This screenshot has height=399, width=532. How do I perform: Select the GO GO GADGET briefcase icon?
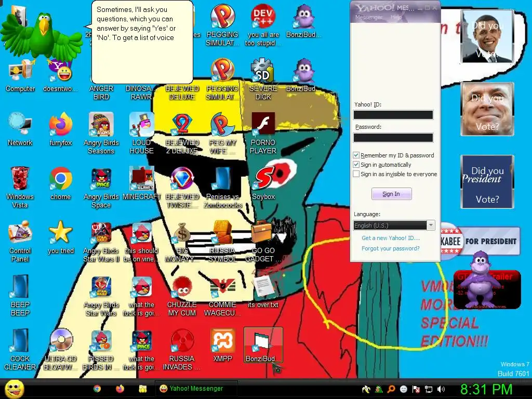[x=263, y=242]
